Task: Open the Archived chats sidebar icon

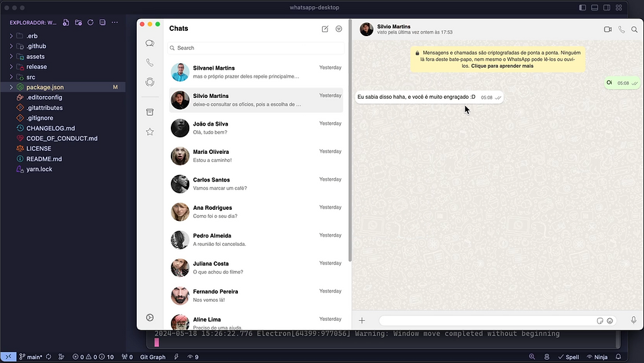Action: pyautogui.click(x=150, y=112)
